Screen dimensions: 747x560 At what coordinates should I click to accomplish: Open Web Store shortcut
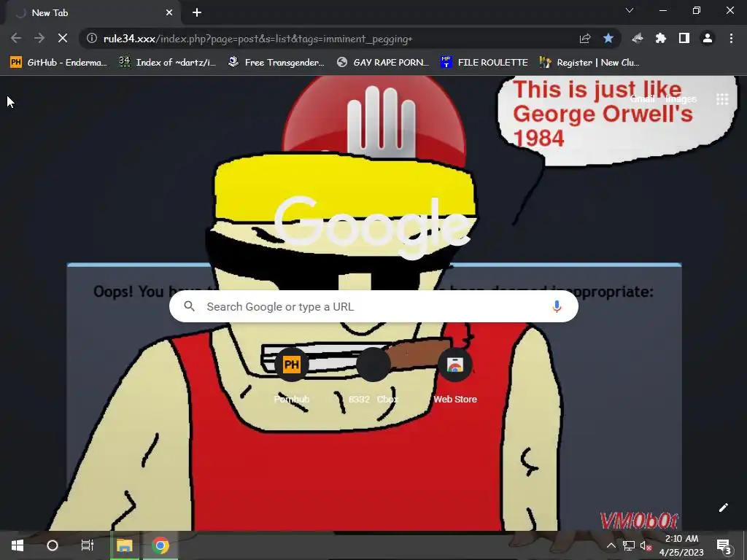455,376
